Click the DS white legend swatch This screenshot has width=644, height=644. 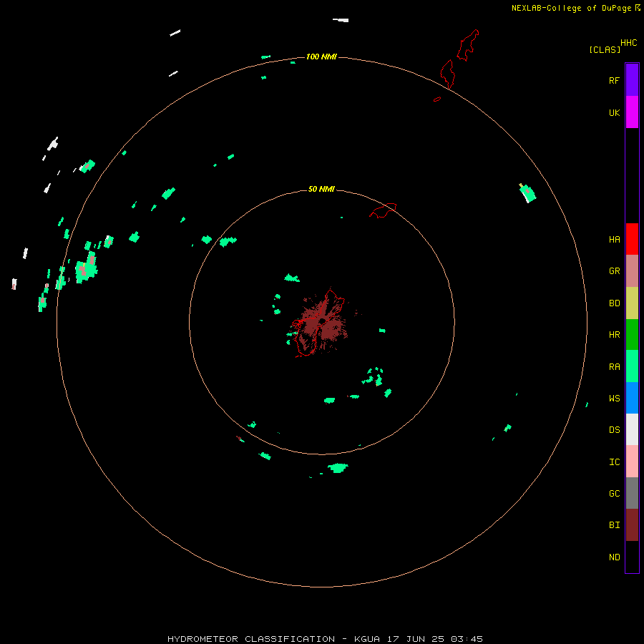point(632,429)
